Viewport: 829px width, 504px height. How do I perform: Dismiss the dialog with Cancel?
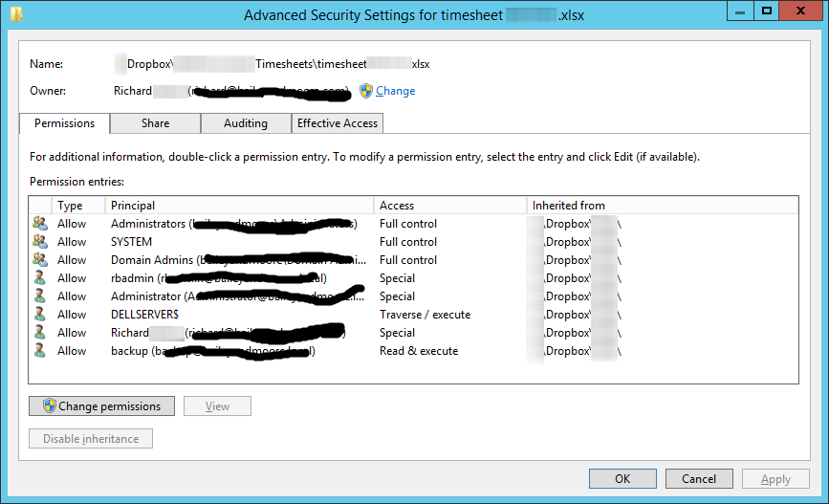click(x=699, y=479)
